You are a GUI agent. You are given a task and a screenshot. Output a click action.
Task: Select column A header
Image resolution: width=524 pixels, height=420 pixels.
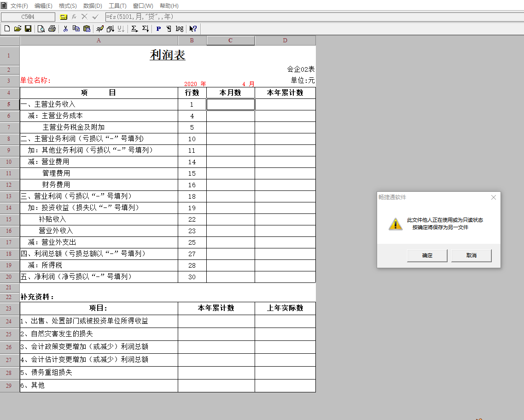[x=99, y=40]
